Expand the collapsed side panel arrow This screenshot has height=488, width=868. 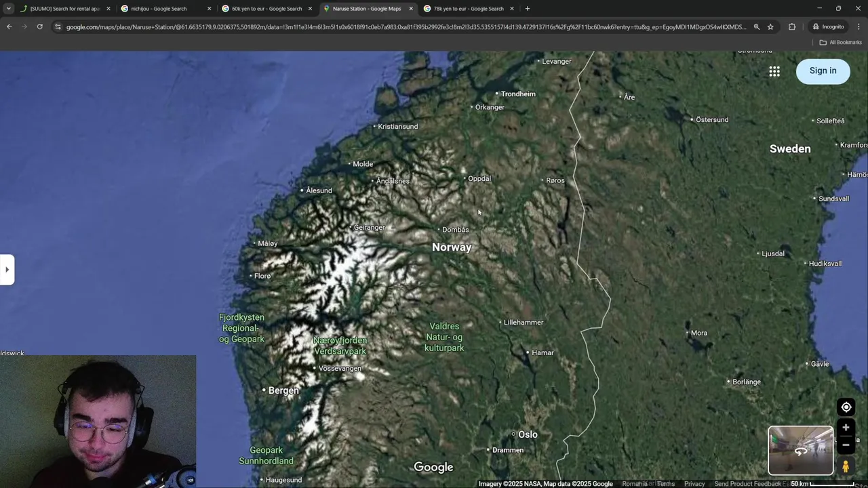click(x=7, y=270)
